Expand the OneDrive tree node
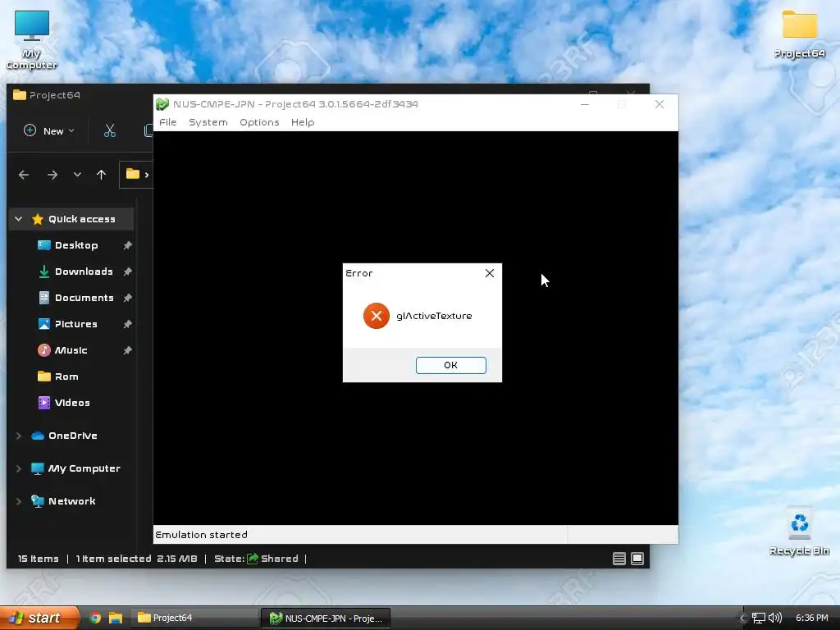This screenshot has height=630, width=840. [x=19, y=436]
